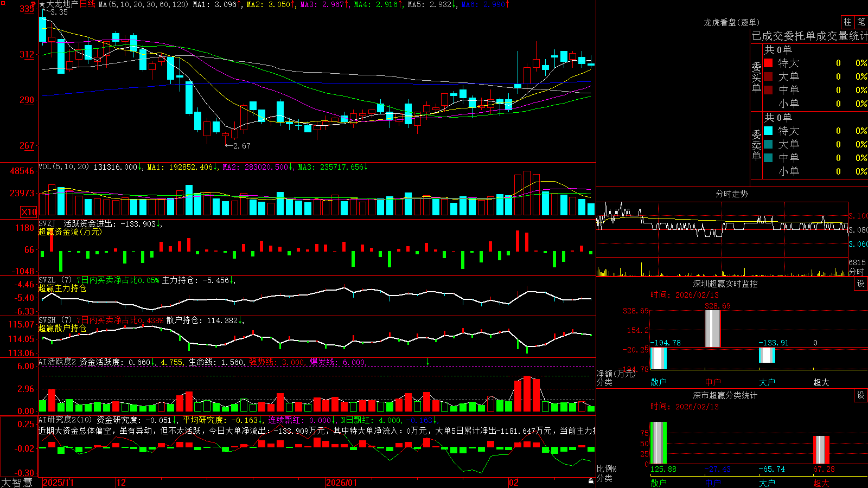The image size is (868, 488).
Task: Open MA(5,10,20,30,60,120) indicator parameters
Action: 143,4
